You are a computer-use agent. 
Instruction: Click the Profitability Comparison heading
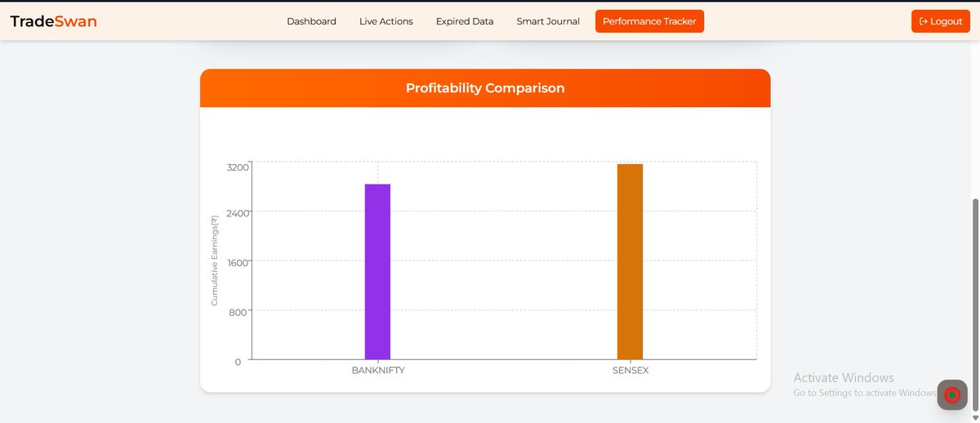click(485, 88)
